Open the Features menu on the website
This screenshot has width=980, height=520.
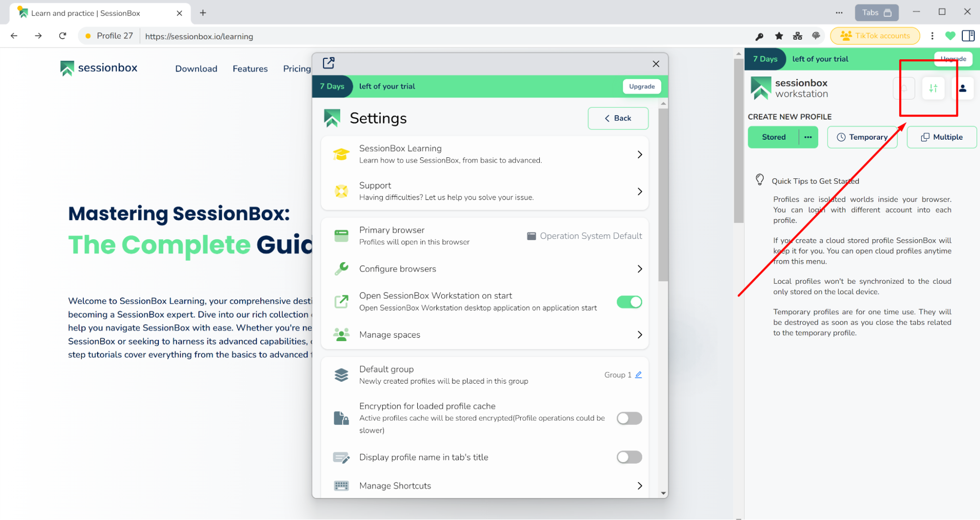[x=250, y=69]
